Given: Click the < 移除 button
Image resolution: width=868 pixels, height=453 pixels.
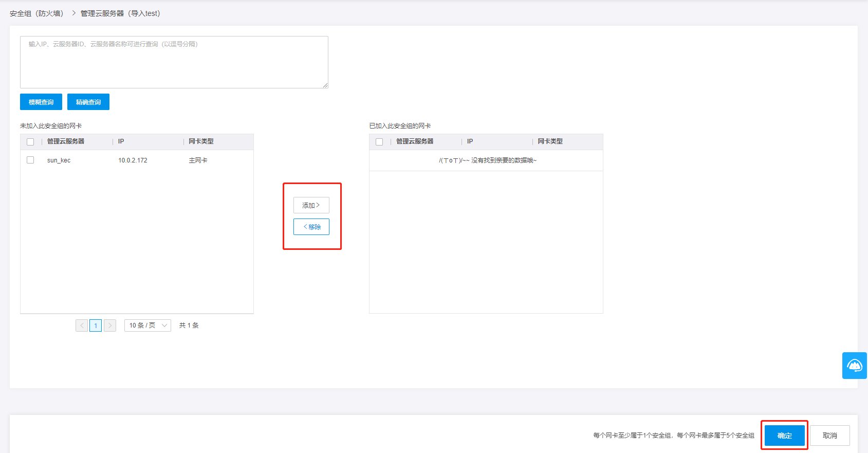Looking at the screenshot, I should tap(311, 227).
